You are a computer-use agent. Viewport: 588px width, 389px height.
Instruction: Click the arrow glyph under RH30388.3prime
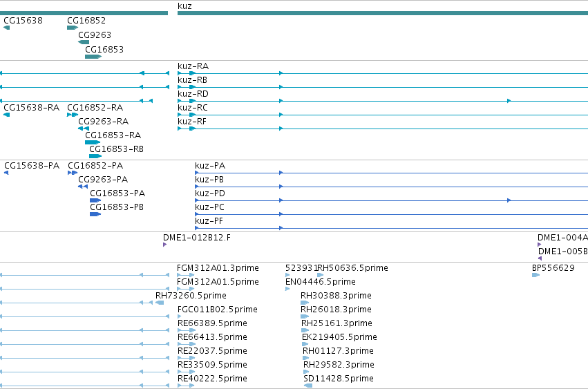(x=305, y=303)
